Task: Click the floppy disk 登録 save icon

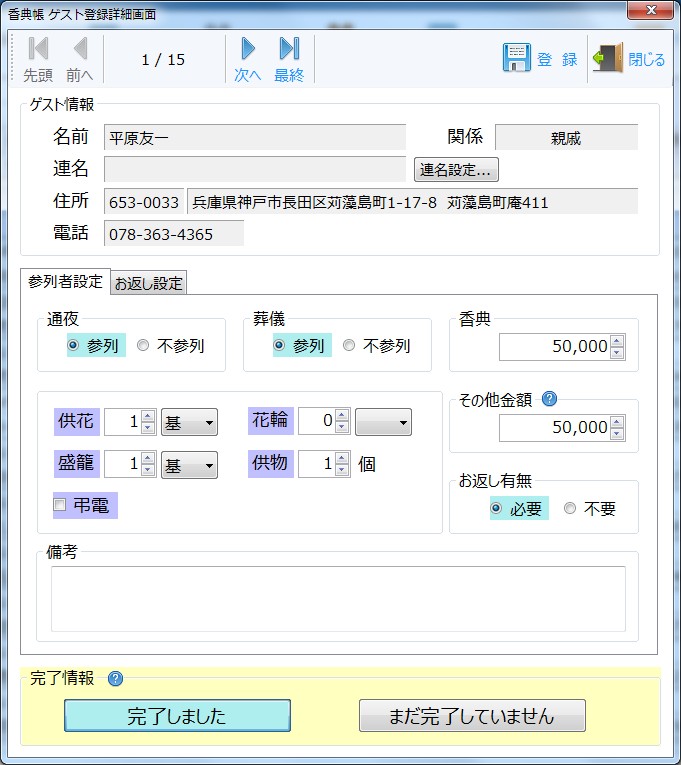Action: coord(516,58)
